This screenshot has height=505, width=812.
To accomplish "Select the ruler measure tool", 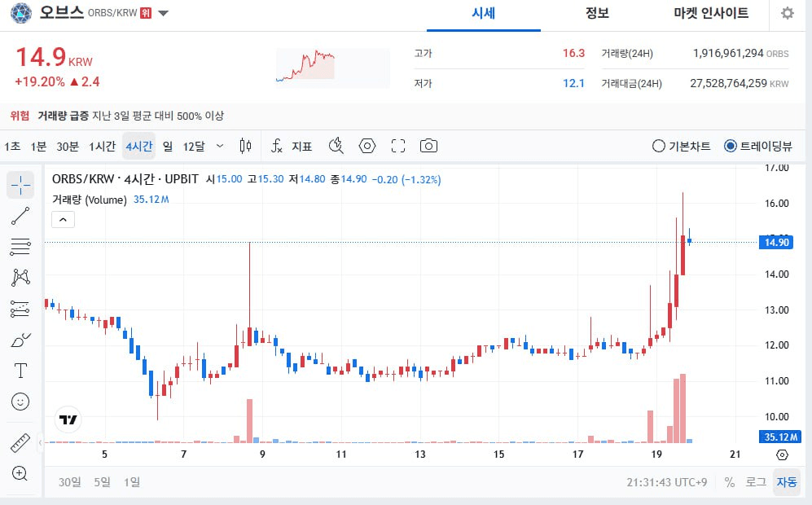I will (20, 443).
